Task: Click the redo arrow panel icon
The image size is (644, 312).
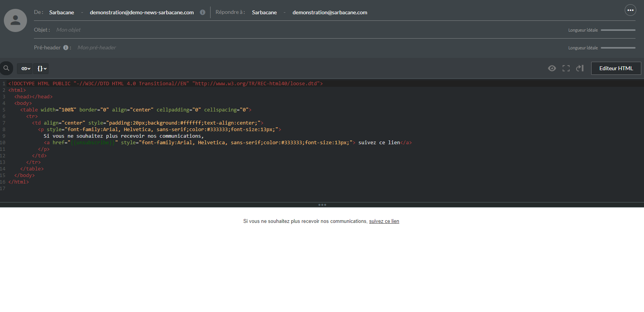Action: pyautogui.click(x=580, y=68)
